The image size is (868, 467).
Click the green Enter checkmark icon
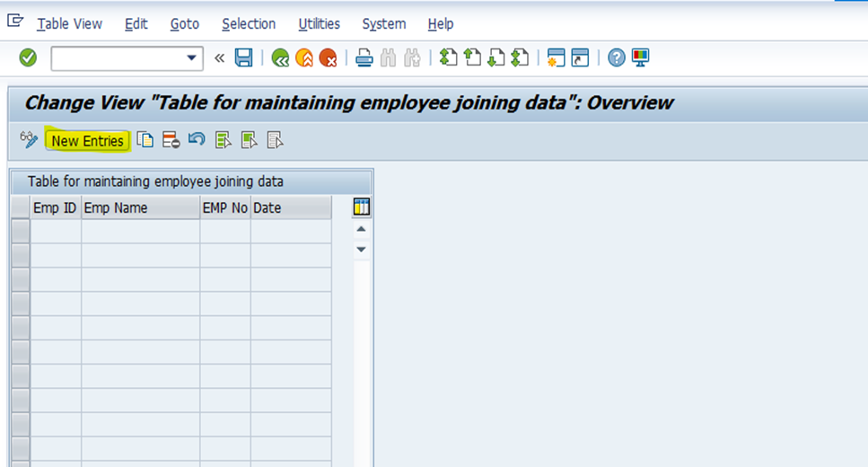[28, 57]
